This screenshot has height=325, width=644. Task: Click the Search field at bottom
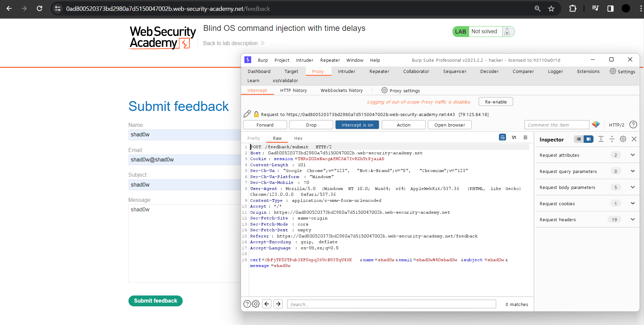391,304
